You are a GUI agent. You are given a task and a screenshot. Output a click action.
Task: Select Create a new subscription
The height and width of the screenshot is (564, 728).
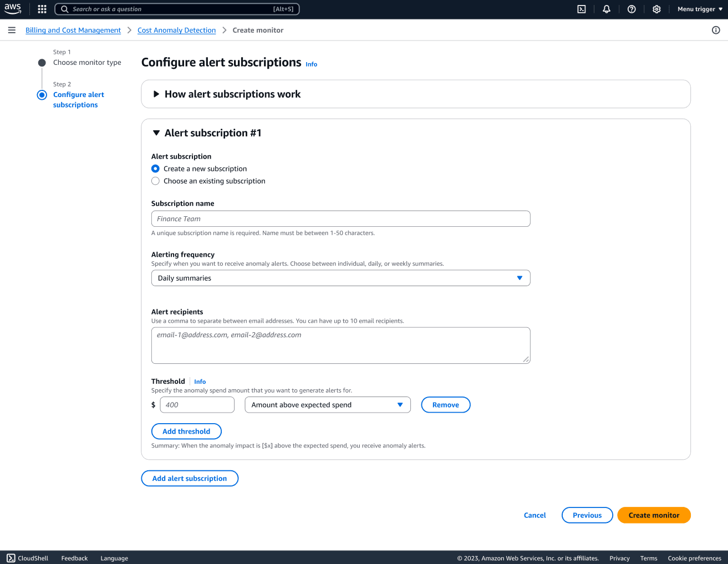155,169
